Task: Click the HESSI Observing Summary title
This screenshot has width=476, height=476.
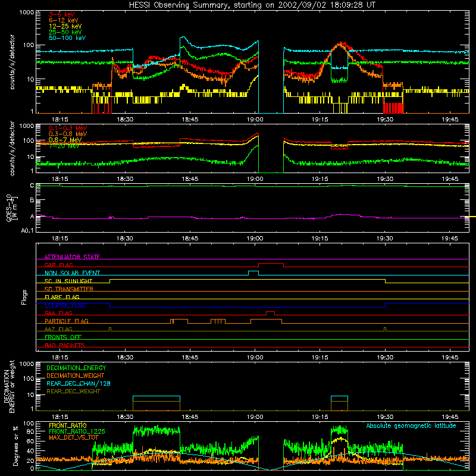Action: 252,5
